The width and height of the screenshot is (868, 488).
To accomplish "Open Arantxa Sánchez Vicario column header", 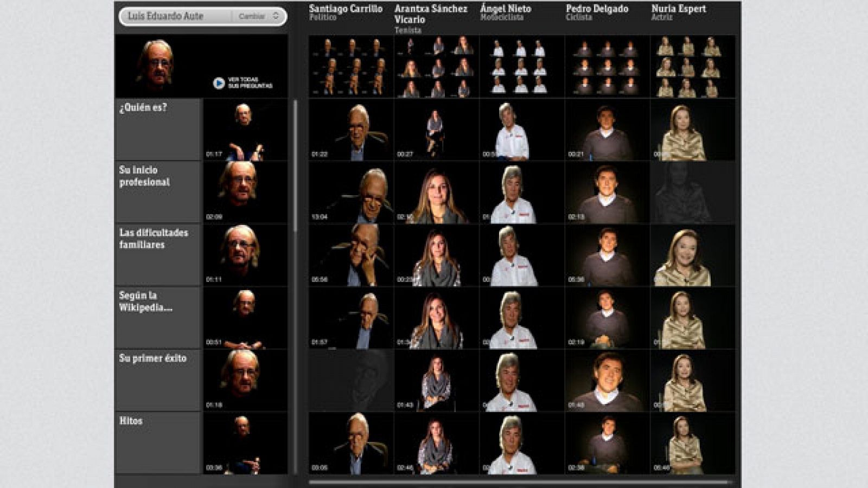I will point(431,14).
